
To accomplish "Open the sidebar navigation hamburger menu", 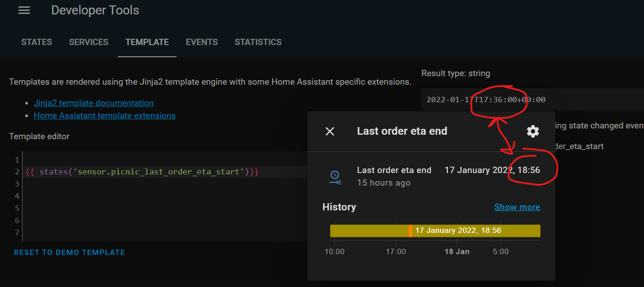I will tap(24, 10).
